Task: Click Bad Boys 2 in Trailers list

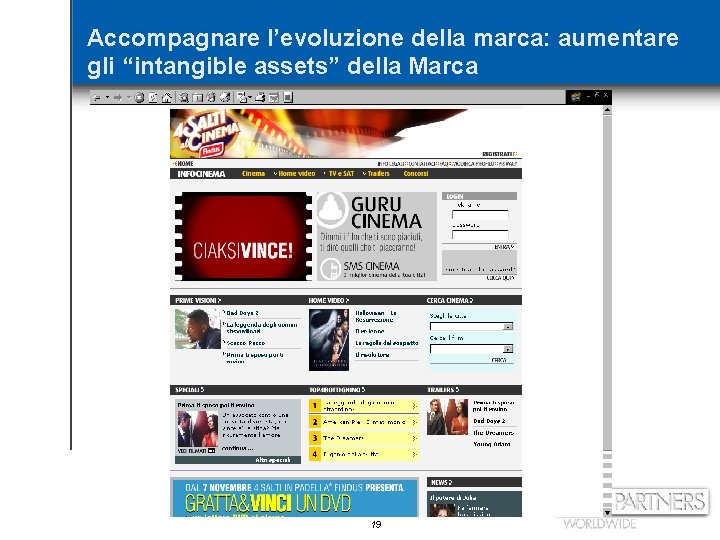Action: click(489, 421)
